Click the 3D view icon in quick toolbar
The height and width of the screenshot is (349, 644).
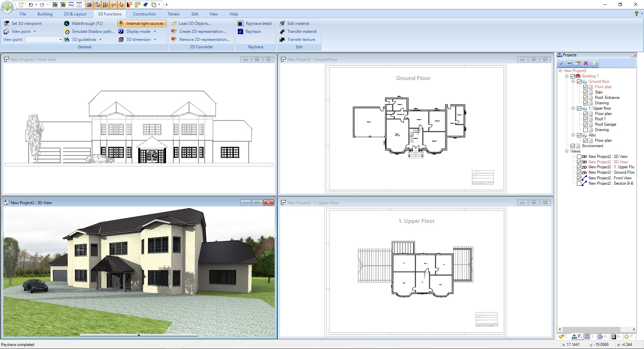click(63, 5)
